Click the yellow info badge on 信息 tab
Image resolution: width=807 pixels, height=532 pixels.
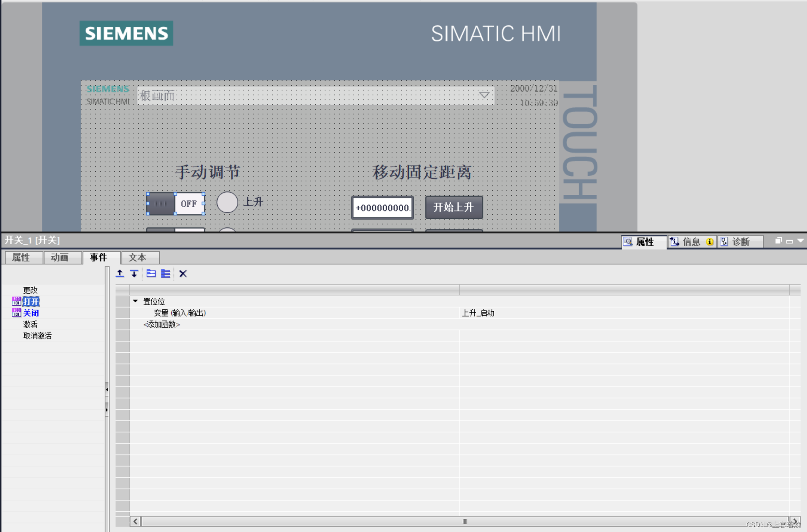[x=709, y=242]
